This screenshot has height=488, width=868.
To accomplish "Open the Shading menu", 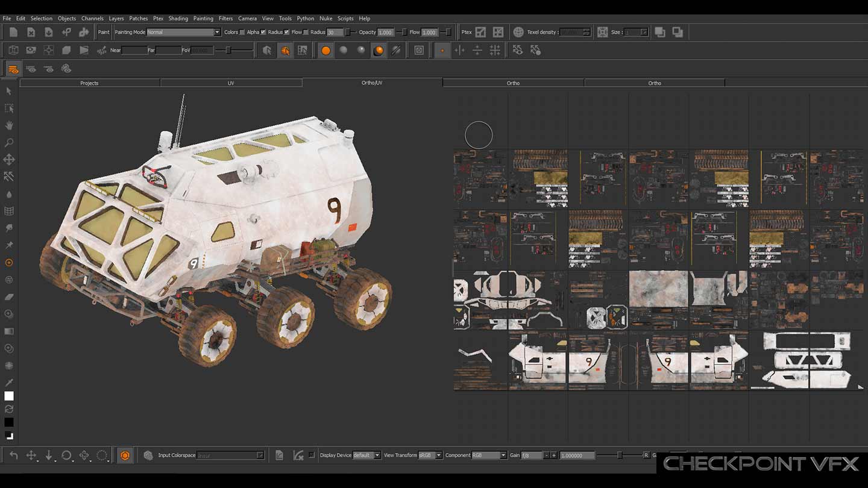I will (x=178, y=18).
